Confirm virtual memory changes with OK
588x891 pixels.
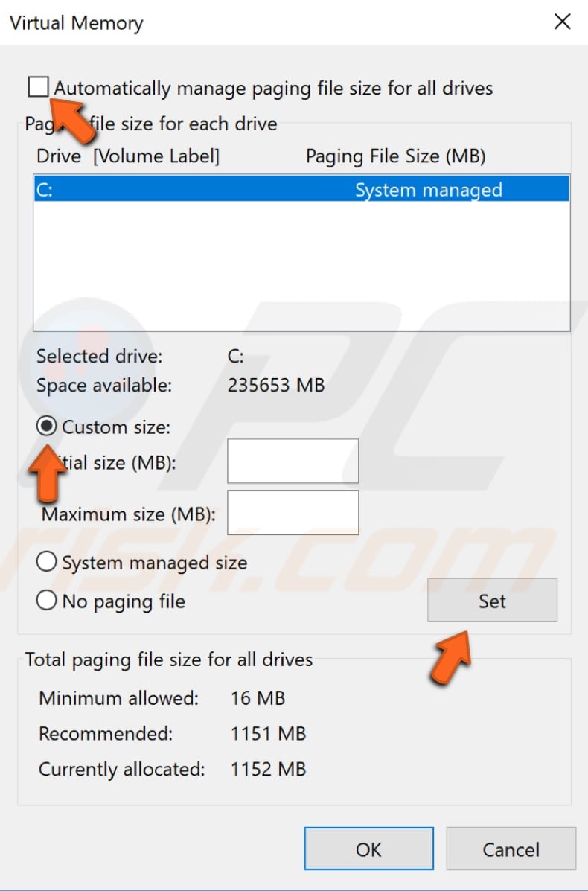[x=368, y=849]
